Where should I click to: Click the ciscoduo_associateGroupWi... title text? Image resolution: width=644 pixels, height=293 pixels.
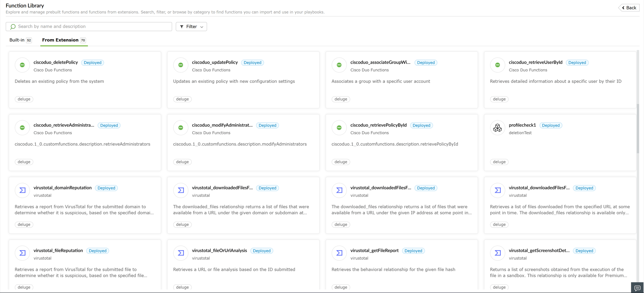[x=380, y=62]
